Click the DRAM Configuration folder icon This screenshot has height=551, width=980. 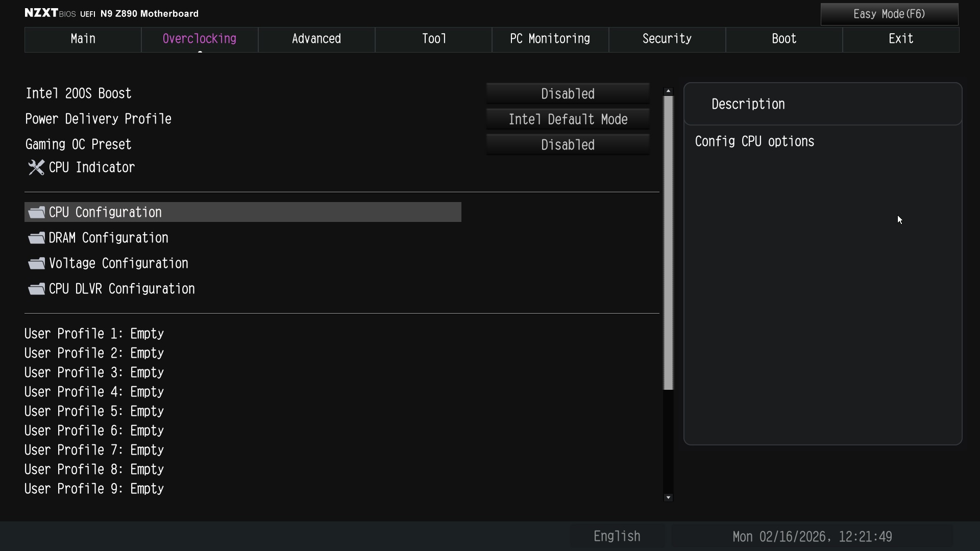tap(36, 238)
